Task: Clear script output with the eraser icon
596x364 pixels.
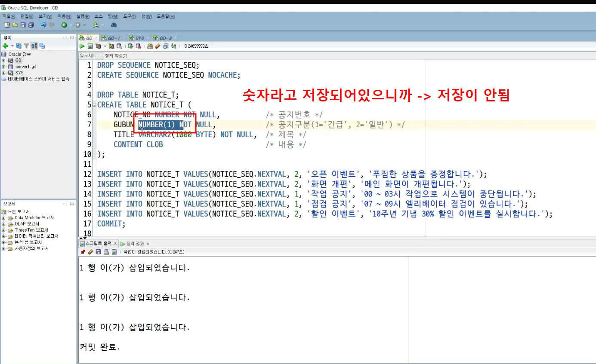Action: (x=90, y=252)
